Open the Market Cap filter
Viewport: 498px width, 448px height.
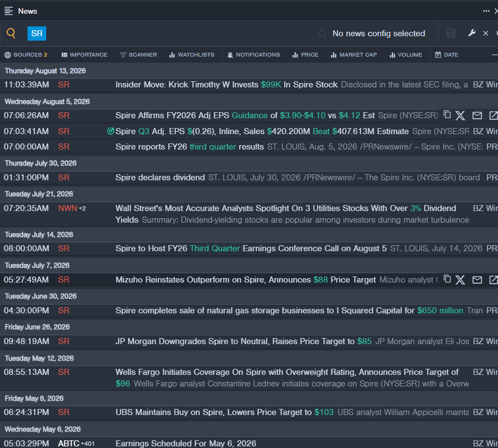click(x=354, y=54)
